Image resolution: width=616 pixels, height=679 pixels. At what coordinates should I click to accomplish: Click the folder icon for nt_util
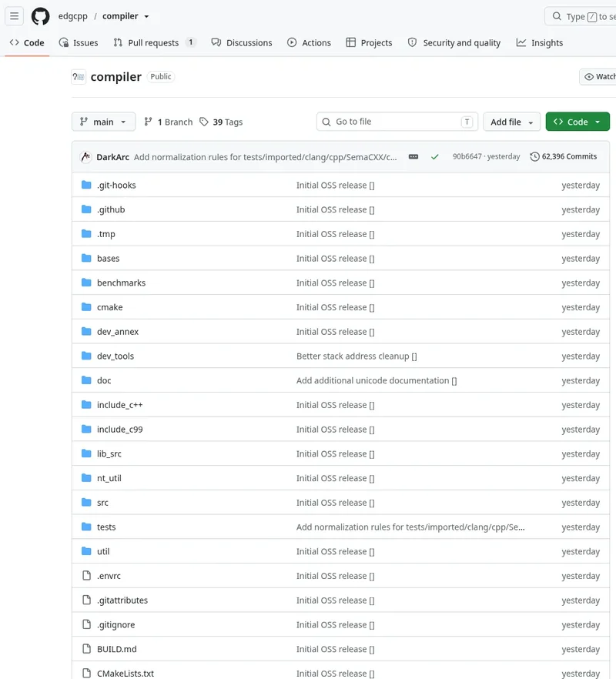coord(87,478)
